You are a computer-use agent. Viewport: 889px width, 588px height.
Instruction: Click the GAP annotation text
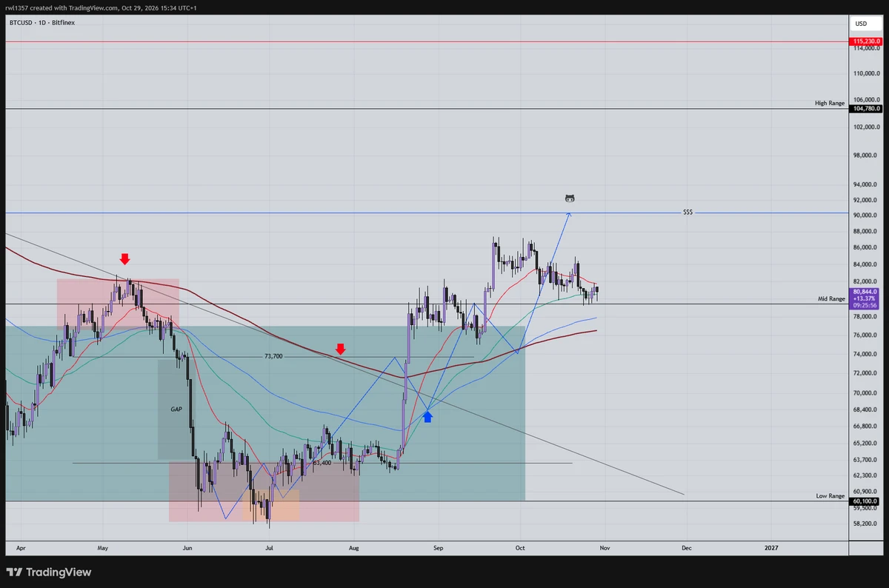176,409
